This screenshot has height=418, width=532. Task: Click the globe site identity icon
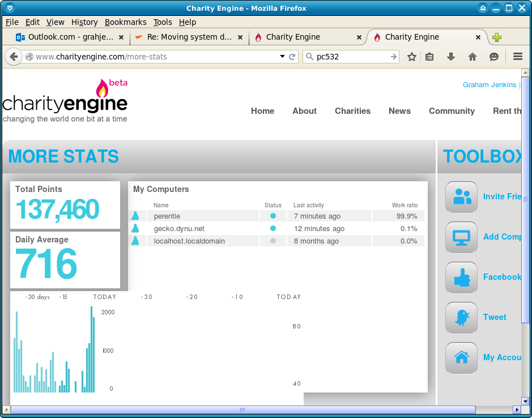29,57
